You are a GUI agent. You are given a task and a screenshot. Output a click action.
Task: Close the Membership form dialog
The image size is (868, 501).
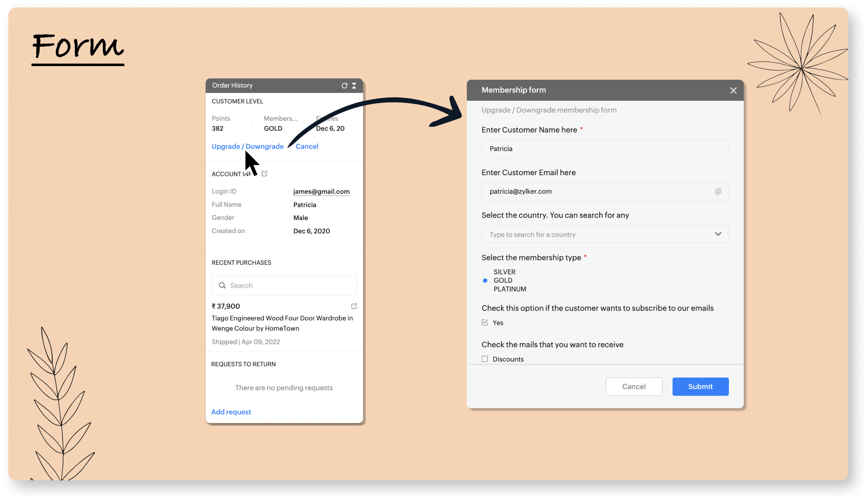733,91
